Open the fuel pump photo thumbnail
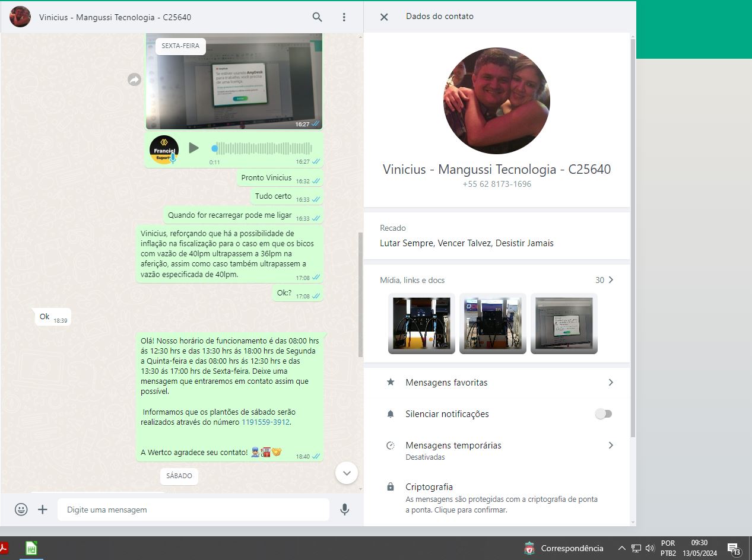The height and width of the screenshot is (560, 752). click(421, 323)
